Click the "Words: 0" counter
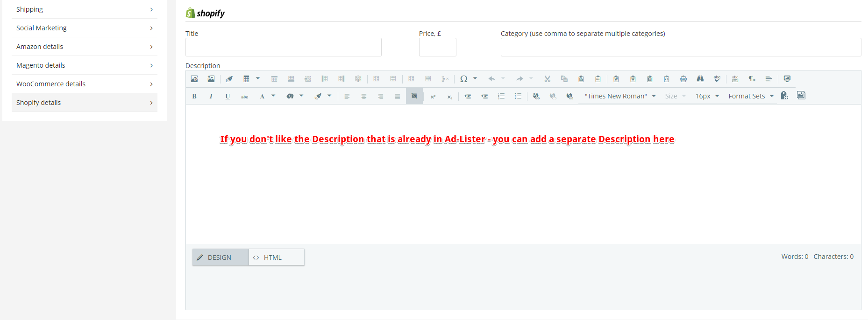 pyautogui.click(x=795, y=257)
